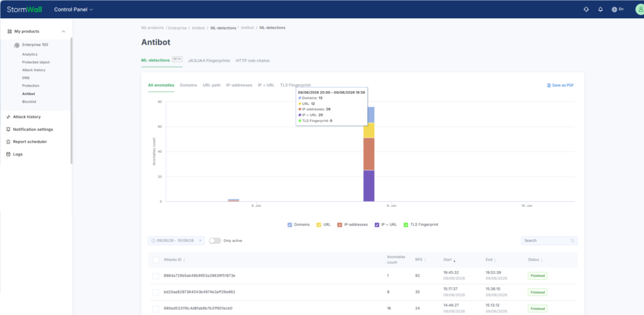Select the URL path sub-tab
This screenshot has width=644, height=315.
pyautogui.click(x=211, y=86)
